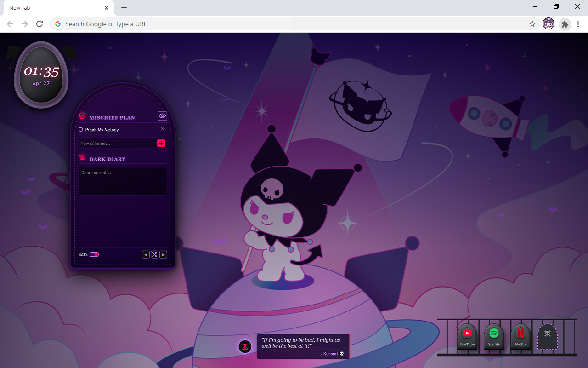Open the Chrome extensions puzzle icon
The height and width of the screenshot is (368, 588).
pos(565,24)
